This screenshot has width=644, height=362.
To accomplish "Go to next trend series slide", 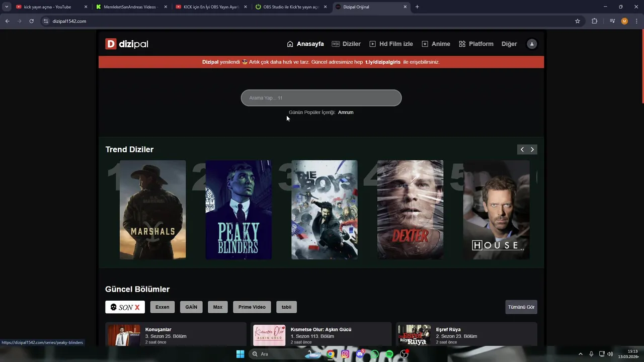I will [532, 149].
